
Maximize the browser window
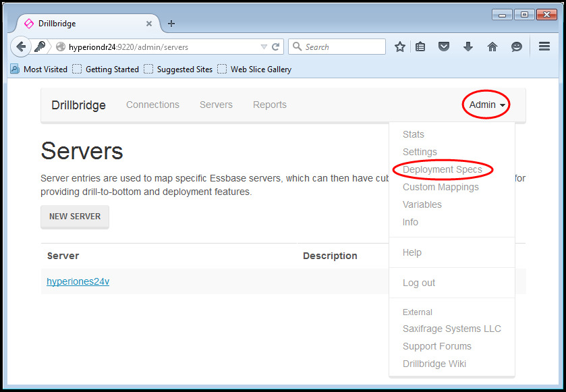524,15
